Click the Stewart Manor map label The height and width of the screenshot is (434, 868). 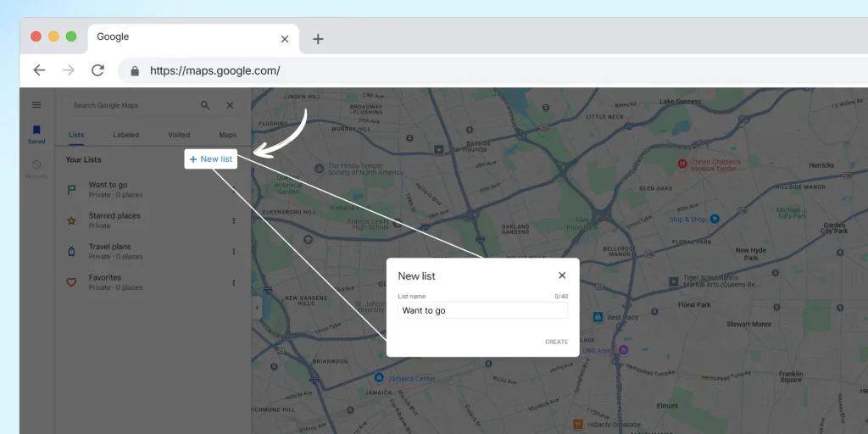748,324
